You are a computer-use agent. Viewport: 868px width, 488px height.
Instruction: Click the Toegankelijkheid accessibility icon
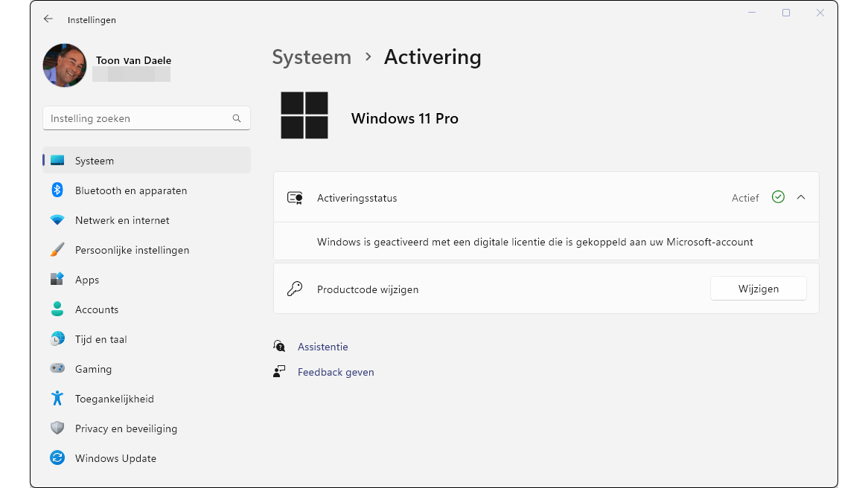[57, 399]
